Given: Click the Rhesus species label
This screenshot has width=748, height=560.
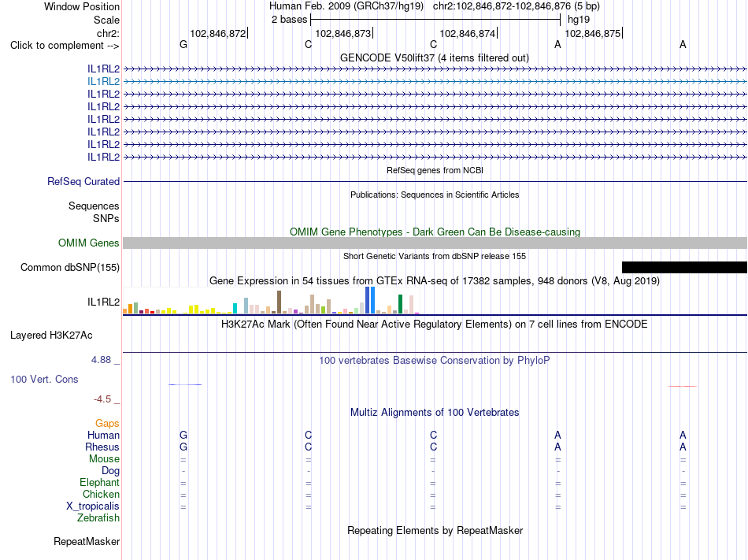Looking at the screenshot, I should pyautogui.click(x=102, y=447).
